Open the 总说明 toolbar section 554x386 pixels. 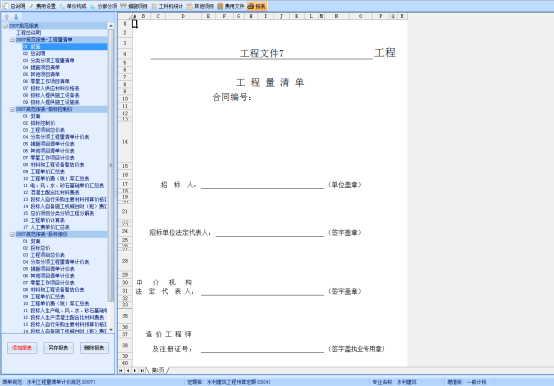(x=14, y=6)
